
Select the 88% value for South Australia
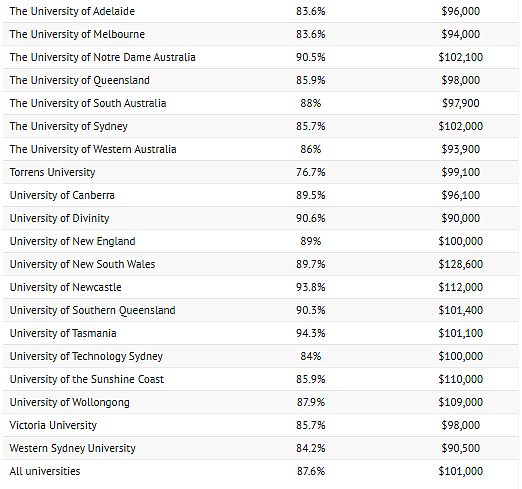point(310,103)
